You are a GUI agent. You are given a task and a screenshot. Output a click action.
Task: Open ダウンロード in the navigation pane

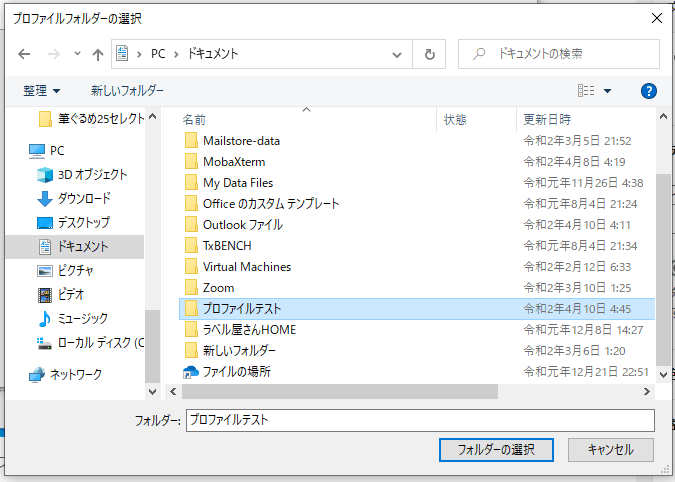84,198
